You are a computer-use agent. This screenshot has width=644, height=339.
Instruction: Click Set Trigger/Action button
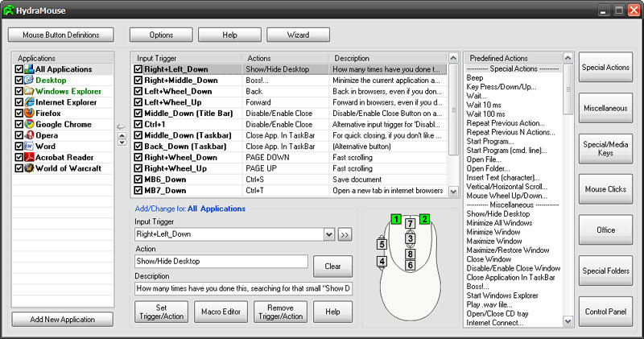[x=162, y=312]
